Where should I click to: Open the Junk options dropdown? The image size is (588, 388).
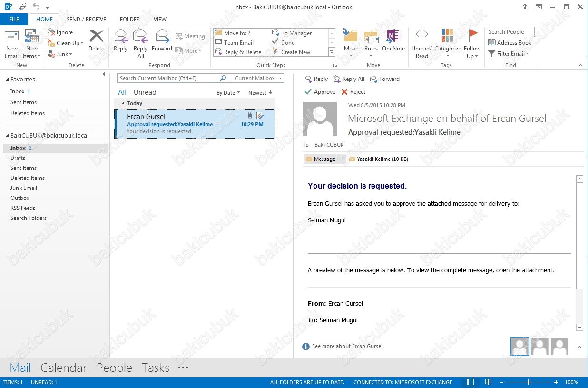(x=60, y=54)
